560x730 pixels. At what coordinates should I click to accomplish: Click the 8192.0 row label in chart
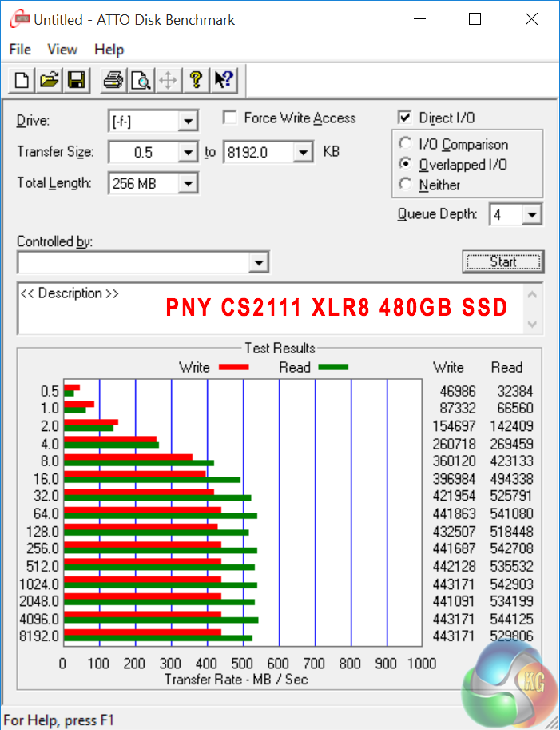39,636
